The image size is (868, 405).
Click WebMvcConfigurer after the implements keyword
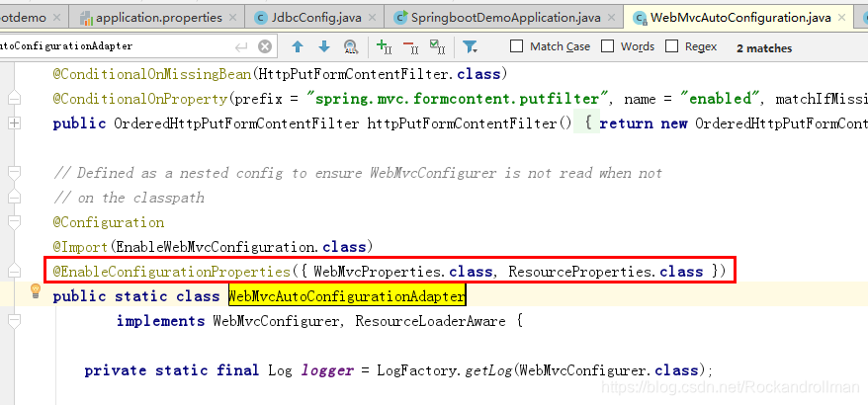coord(276,321)
